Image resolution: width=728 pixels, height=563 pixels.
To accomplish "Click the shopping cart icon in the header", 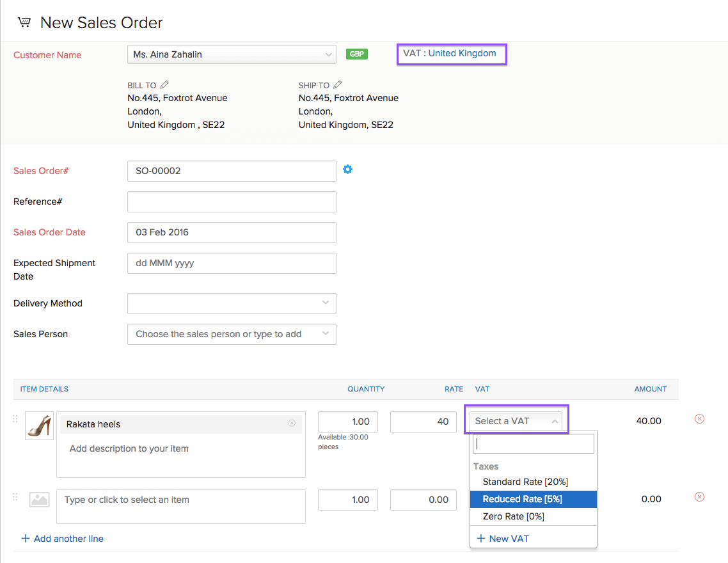I will tap(24, 20).
